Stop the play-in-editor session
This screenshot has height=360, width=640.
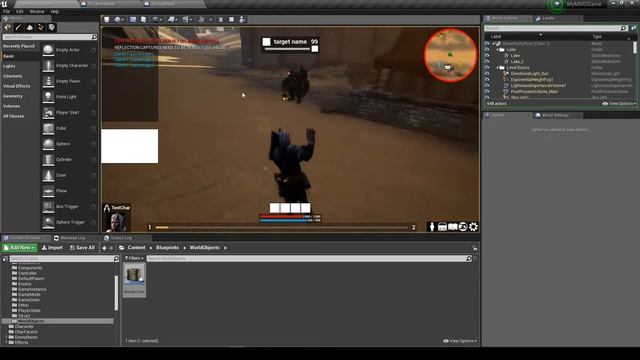click(231, 19)
